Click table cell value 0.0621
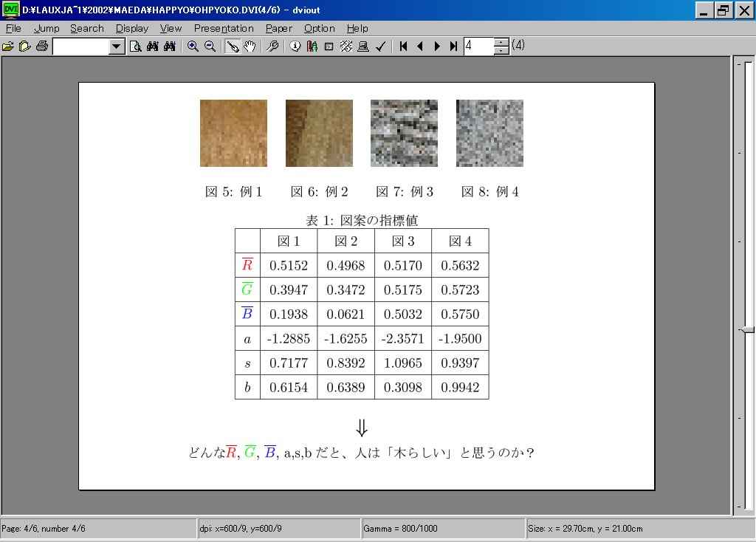 coord(346,314)
